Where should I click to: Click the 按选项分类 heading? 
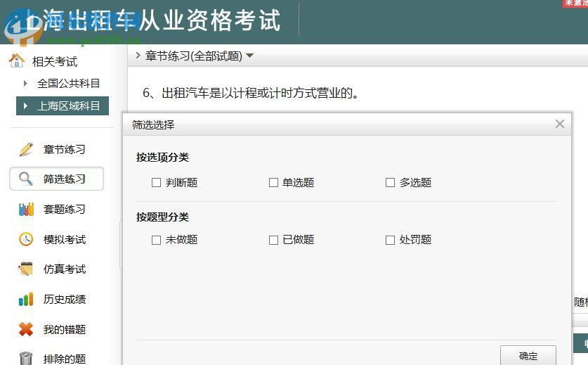pos(162,157)
